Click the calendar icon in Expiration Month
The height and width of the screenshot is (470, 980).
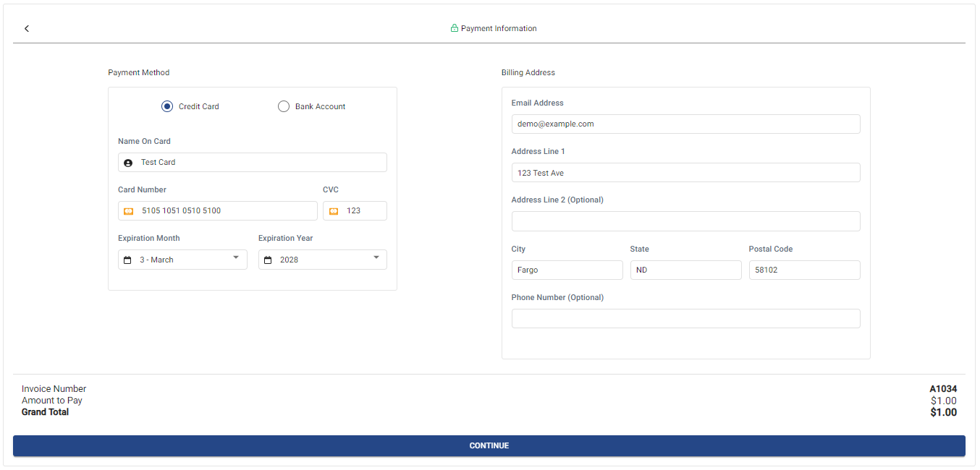pyautogui.click(x=127, y=260)
